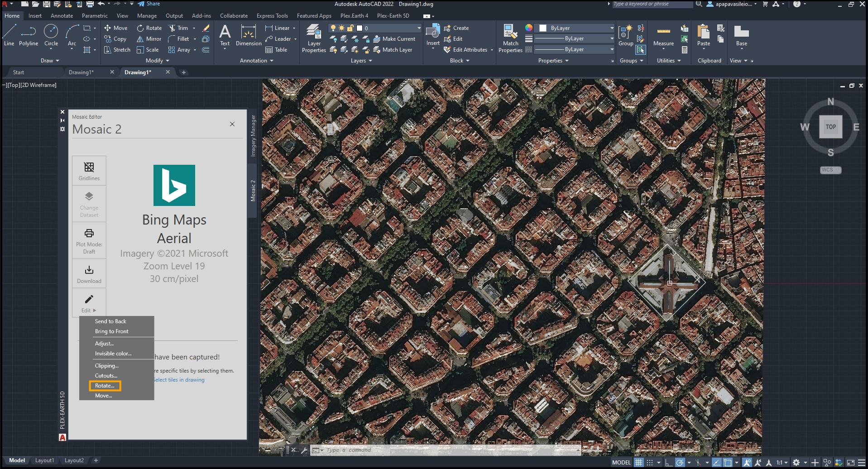Toggle clean screen mode in status bar
868x469 pixels.
point(851,463)
